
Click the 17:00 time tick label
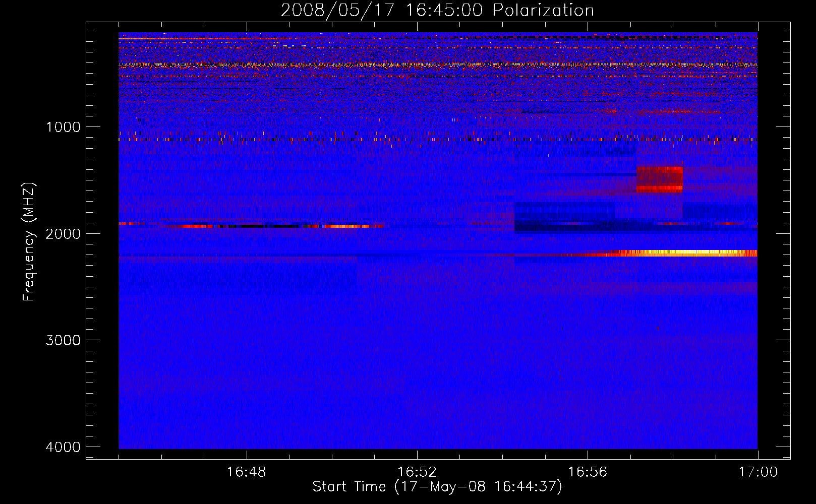click(758, 472)
